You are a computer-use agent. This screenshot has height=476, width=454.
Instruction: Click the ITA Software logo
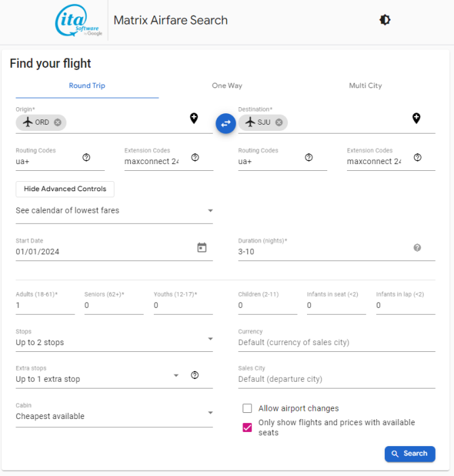tap(79, 22)
